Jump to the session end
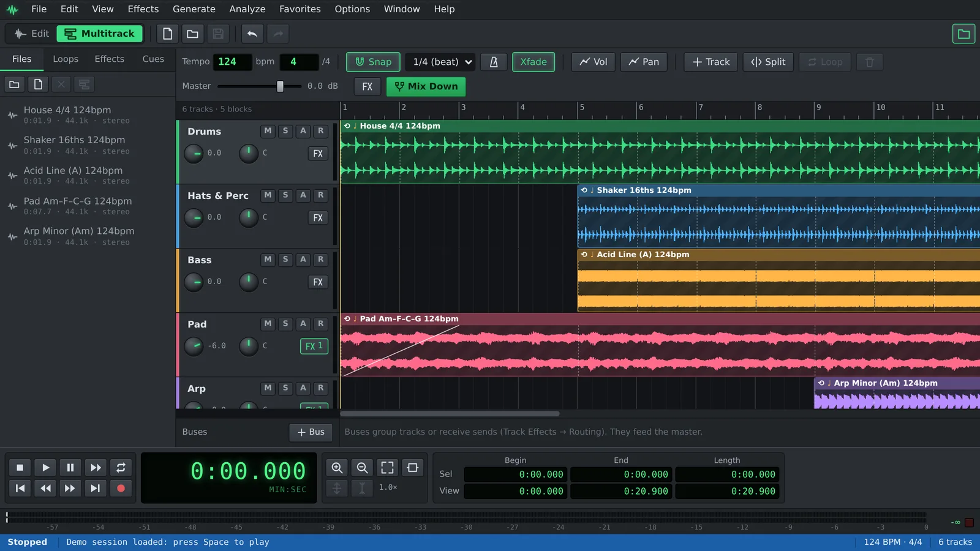 click(x=96, y=488)
